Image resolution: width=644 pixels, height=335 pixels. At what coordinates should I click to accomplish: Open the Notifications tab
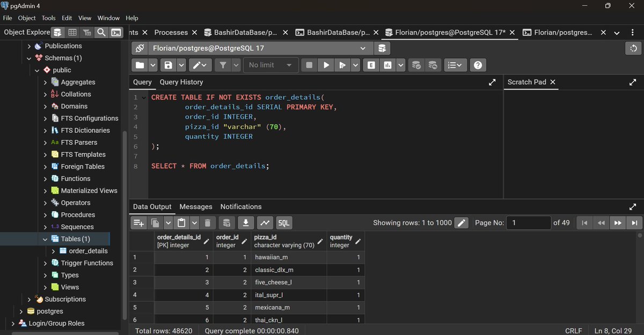point(241,206)
